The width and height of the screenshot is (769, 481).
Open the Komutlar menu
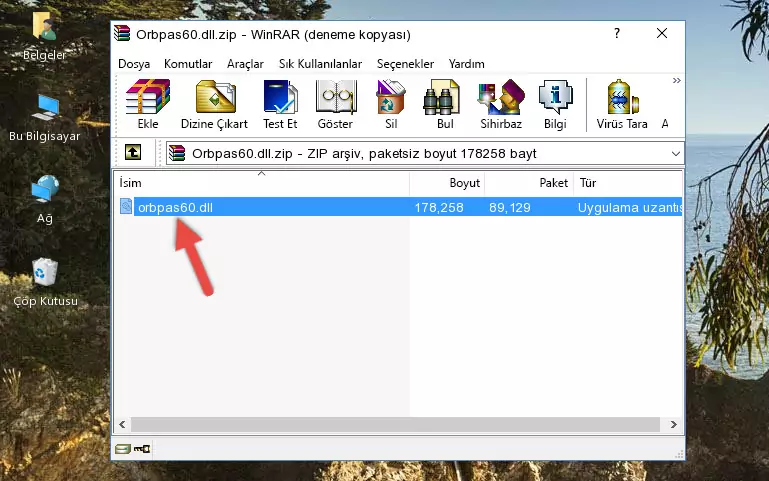(x=188, y=64)
